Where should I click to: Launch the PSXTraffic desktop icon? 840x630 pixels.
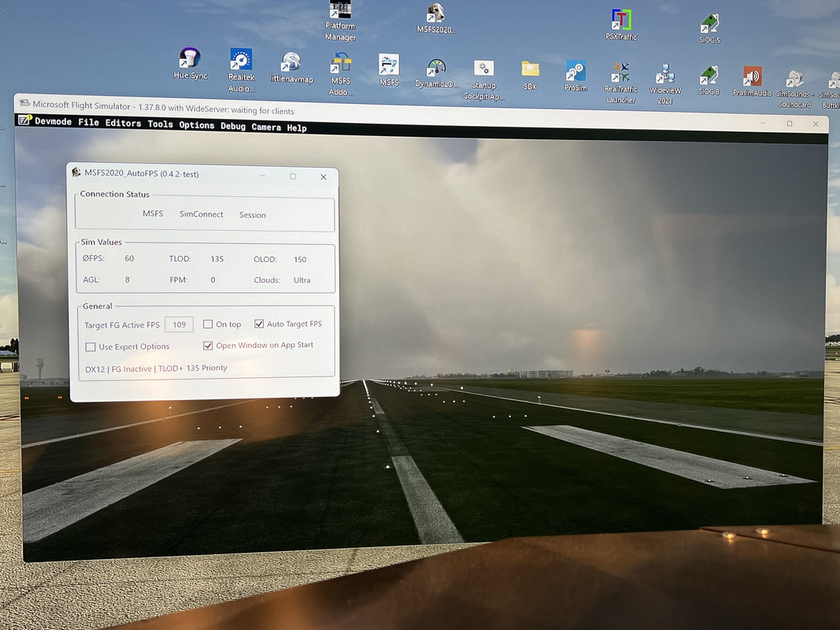pos(621,24)
